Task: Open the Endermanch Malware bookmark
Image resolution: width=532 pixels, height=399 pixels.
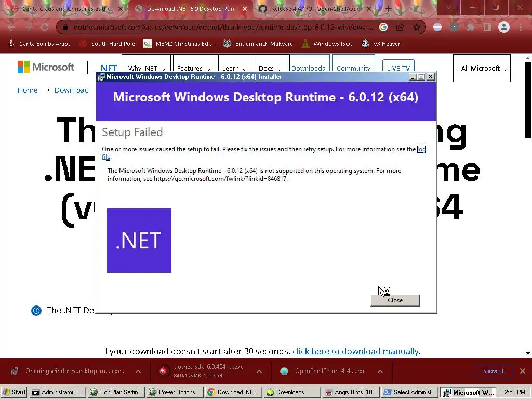Action: [258, 44]
